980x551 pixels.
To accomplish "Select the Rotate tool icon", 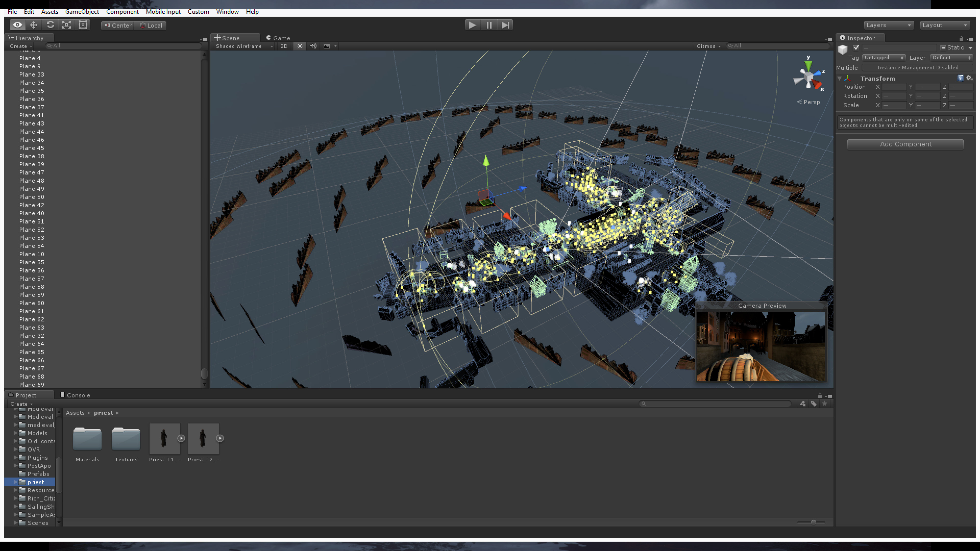I will coord(50,25).
